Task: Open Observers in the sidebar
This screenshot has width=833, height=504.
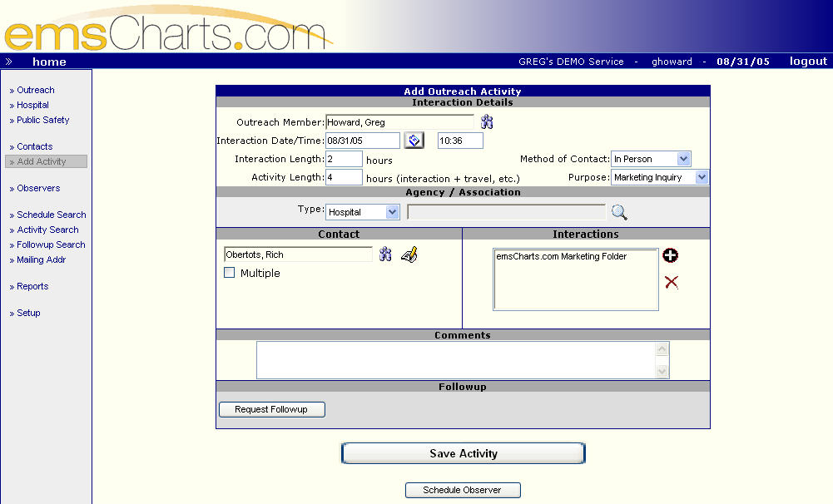Action: click(x=38, y=188)
